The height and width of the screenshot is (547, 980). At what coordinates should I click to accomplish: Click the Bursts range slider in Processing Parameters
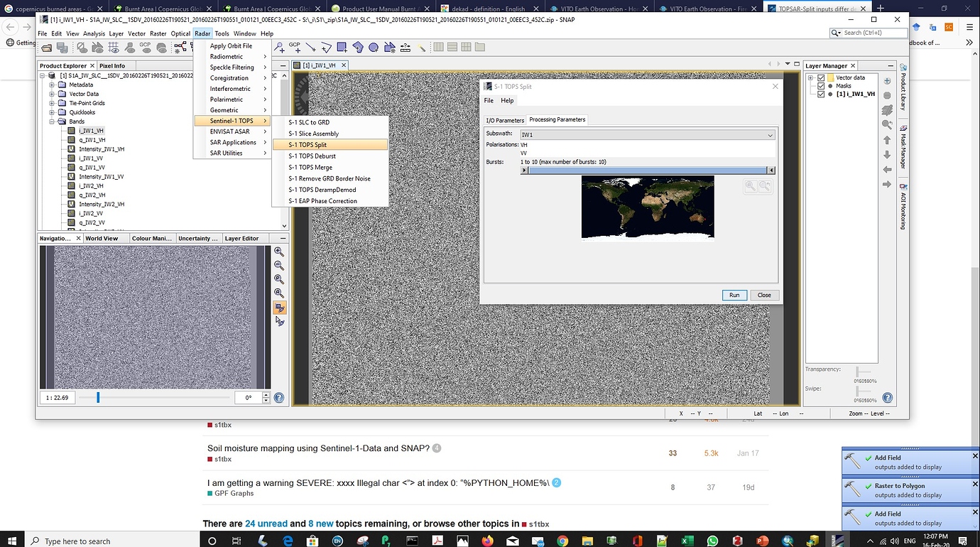pyautogui.click(x=645, y=170)
